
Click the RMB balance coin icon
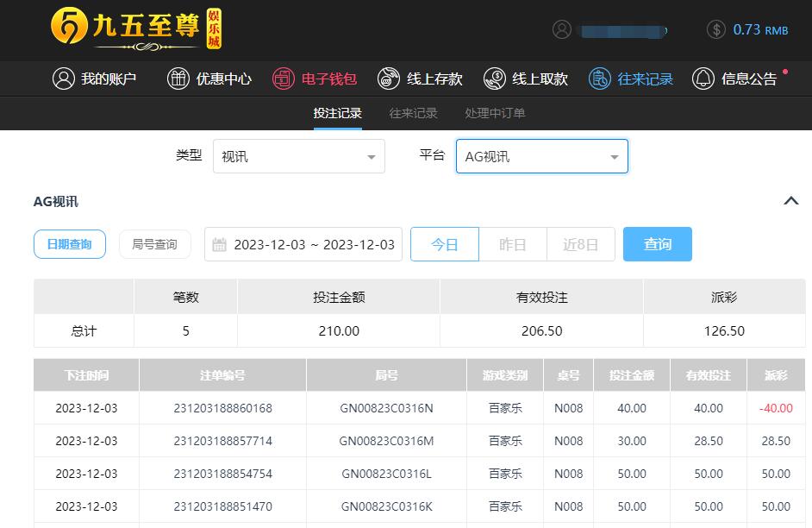point(715,30)
